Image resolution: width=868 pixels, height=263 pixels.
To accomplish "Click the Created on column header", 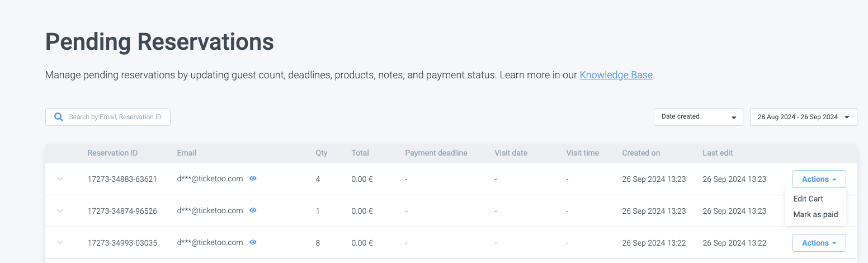I will (641, 153).
